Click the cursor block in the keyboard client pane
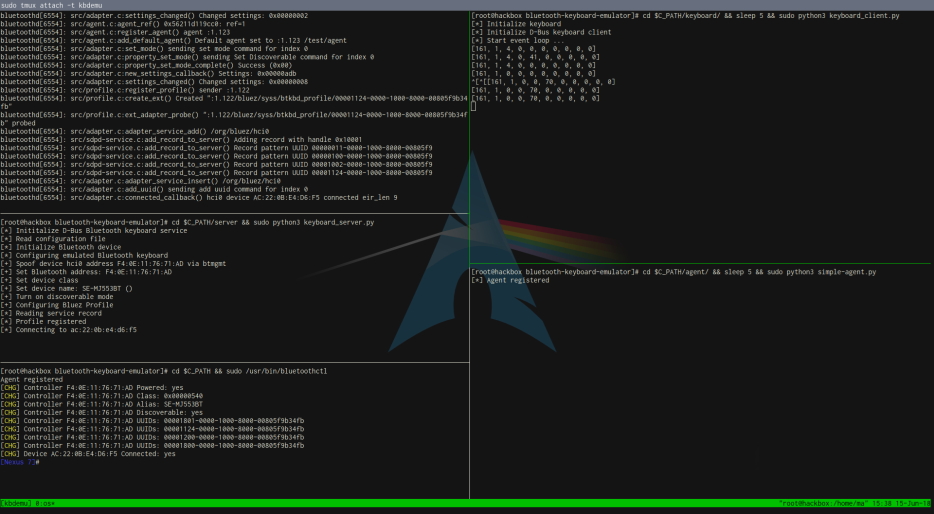Viewport: 934px width, 514px height. [474, 107]
